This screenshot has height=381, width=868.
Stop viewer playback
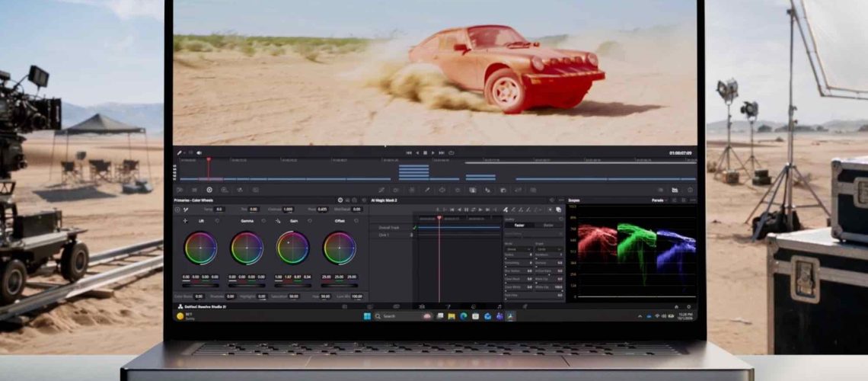tap(425, 153)
